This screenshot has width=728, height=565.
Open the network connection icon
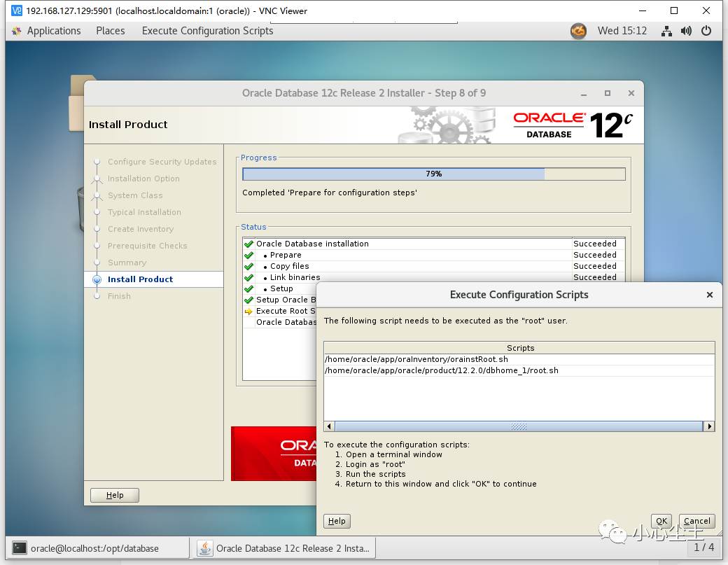[x=666, y=31]
